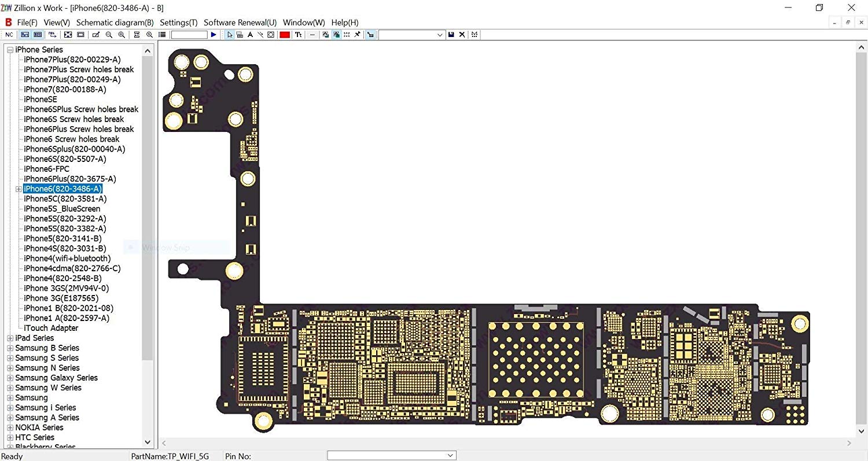Select the ellipse shape tool
Image resolution: width=868 pixels, height=461 pixels.
(x=271, y=35)
